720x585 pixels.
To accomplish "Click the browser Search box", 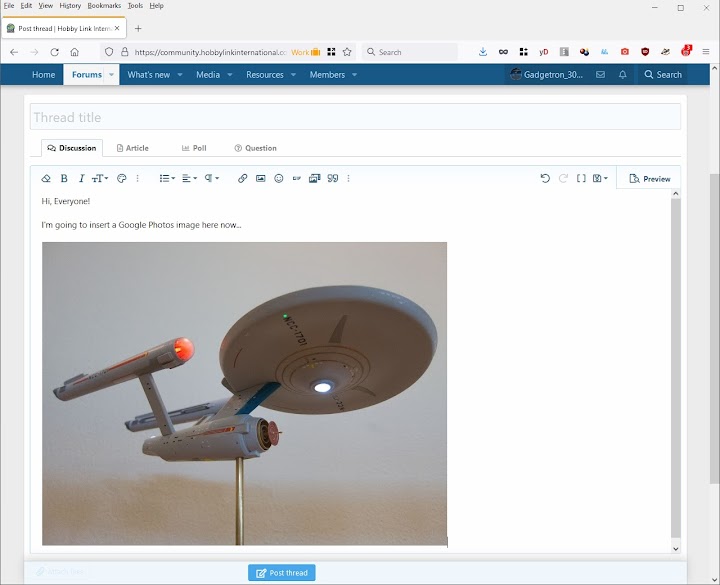I will coord(410,52).
